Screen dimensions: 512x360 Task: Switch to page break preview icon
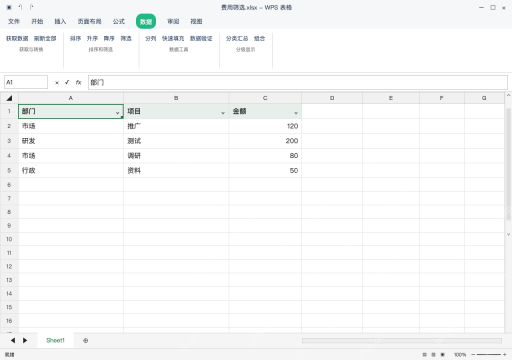[443, 355]
